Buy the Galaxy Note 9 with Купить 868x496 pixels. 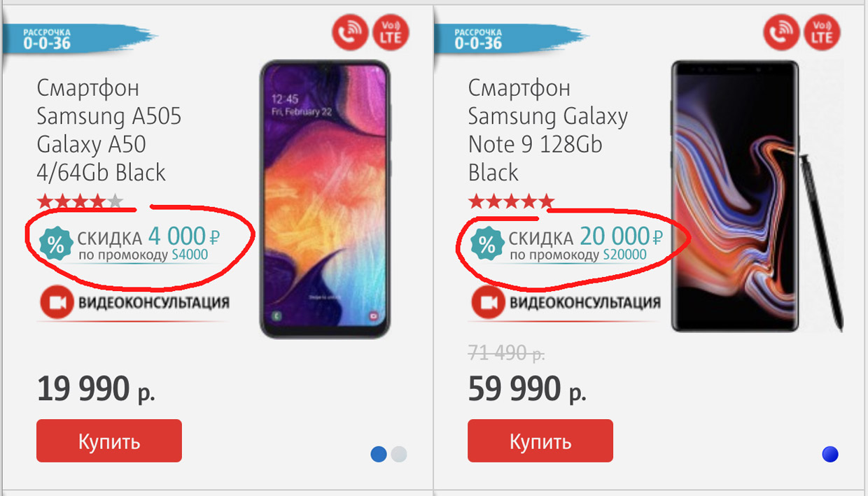point(540,441)
